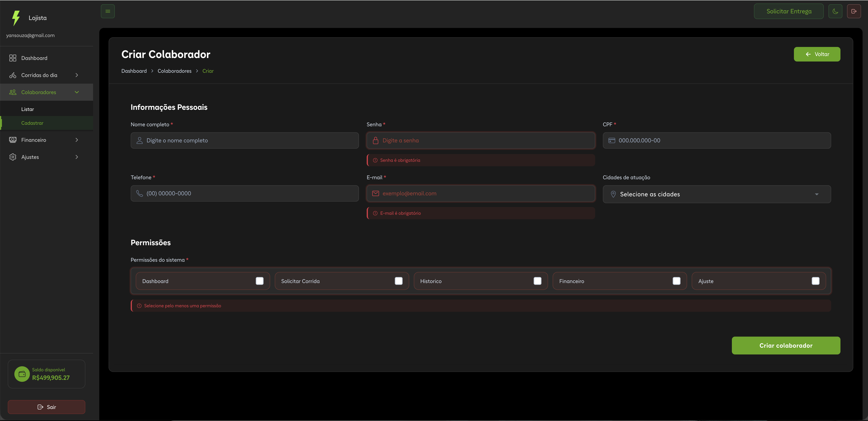Select the Cadastrar submenu item
The image size is (868, 421).
click(32, 123)
